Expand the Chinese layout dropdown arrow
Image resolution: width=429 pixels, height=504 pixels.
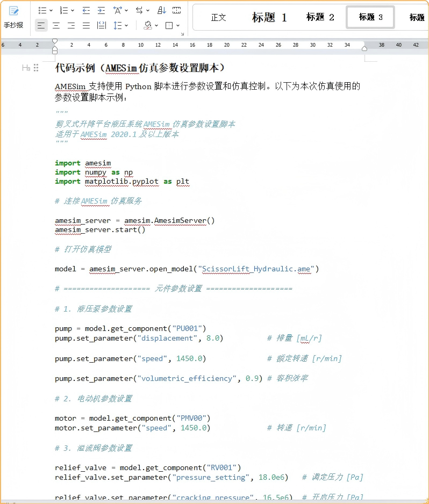point(126,11)
